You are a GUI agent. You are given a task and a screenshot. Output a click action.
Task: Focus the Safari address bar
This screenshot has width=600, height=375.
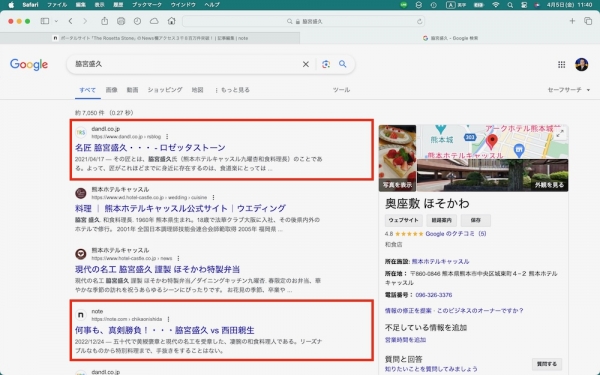(x=304, y=21)
